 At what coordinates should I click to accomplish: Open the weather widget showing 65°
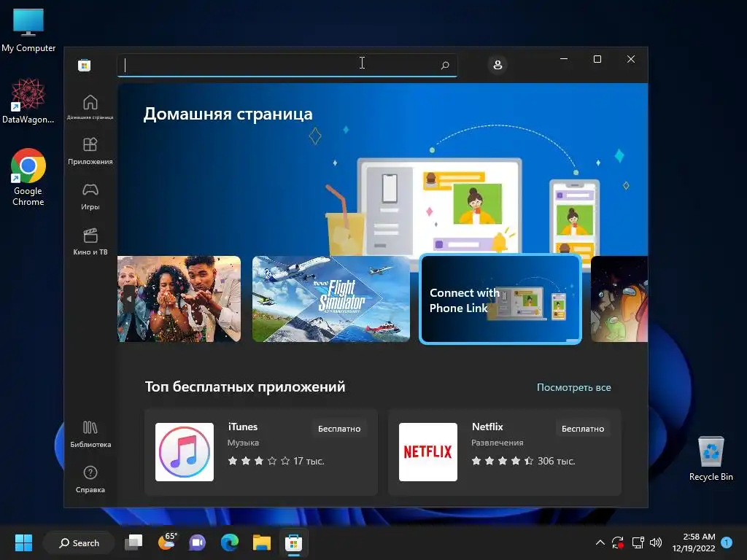click(166, 542)
